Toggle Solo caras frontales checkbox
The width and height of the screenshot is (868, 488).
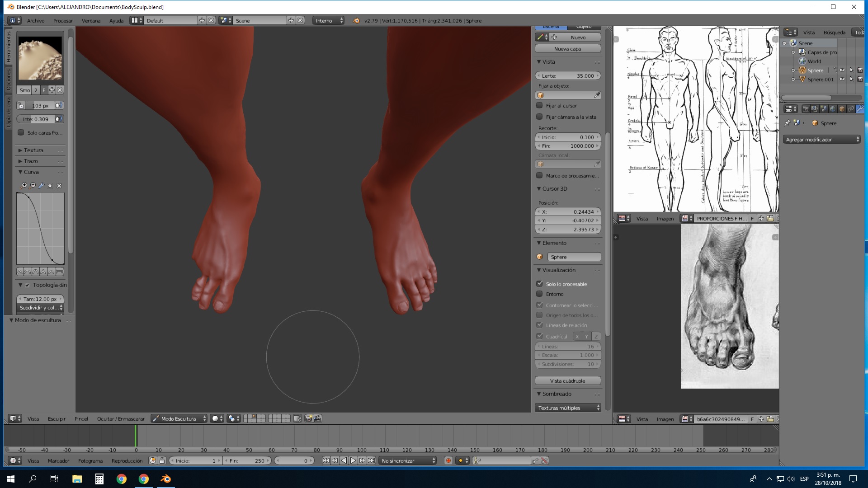click(x=21, y=132)
